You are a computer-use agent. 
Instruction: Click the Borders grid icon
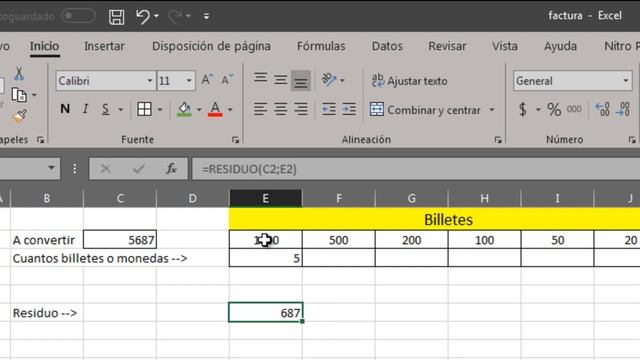pos(144,109)
